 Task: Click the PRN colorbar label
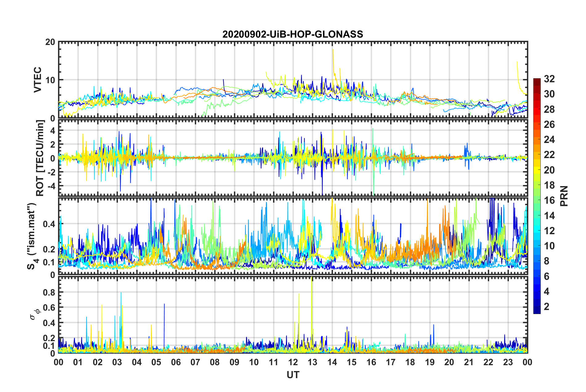[564, 196]
